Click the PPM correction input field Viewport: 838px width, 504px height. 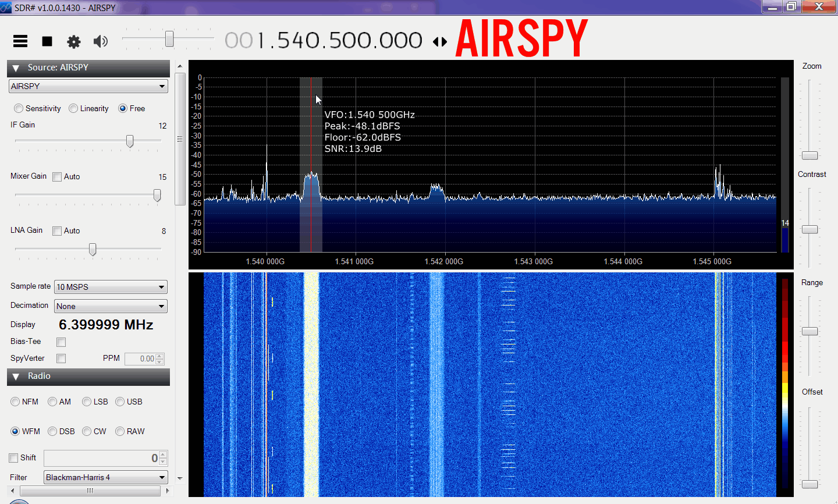[140, 359]
